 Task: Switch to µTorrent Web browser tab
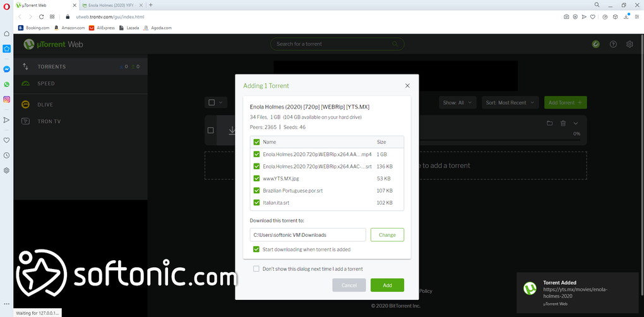45,5
